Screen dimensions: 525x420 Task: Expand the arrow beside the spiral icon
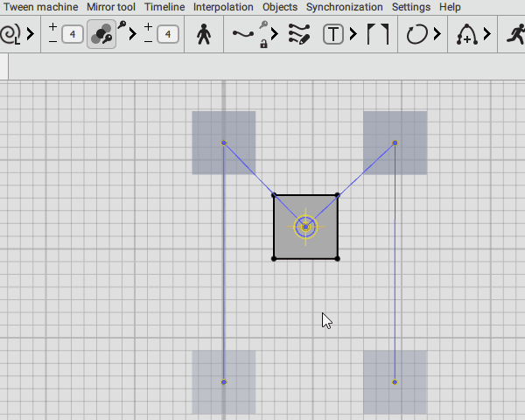pyautogui.click(x=31, y=35)
